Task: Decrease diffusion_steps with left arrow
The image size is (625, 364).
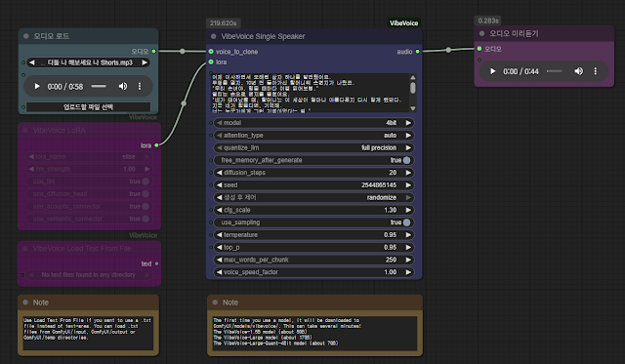Action: pos(219,173)
